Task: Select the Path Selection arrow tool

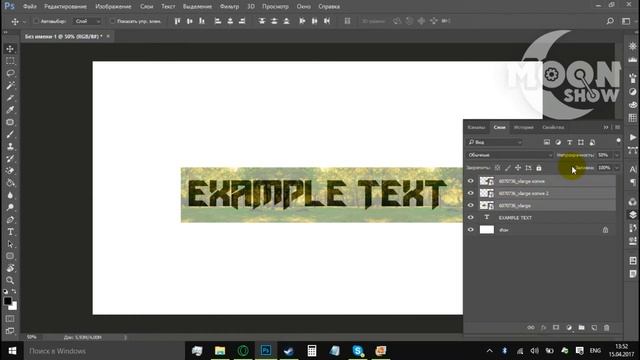Action: [10, 244]
